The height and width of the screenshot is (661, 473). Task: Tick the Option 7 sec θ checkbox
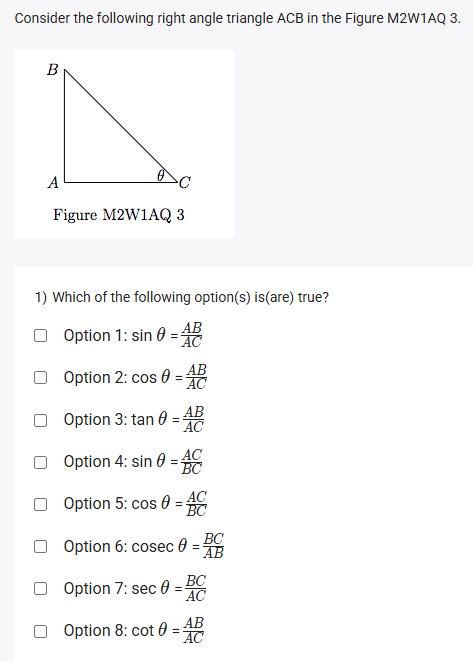(40, 588)
